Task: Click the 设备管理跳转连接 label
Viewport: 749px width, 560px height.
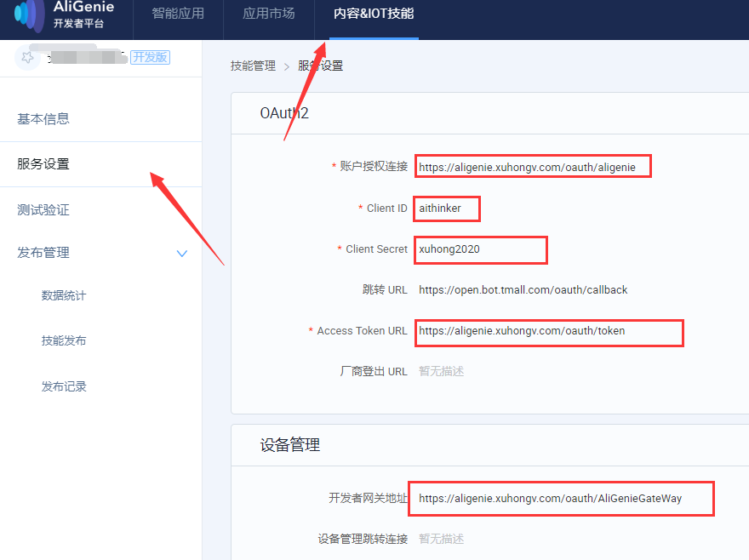Action: 363,539
